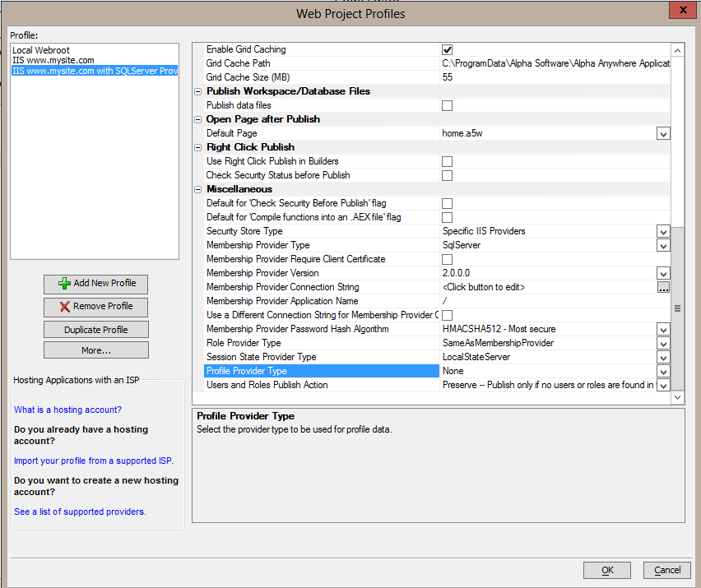Collapse the Open Page after Publish section

click(198, 120)
